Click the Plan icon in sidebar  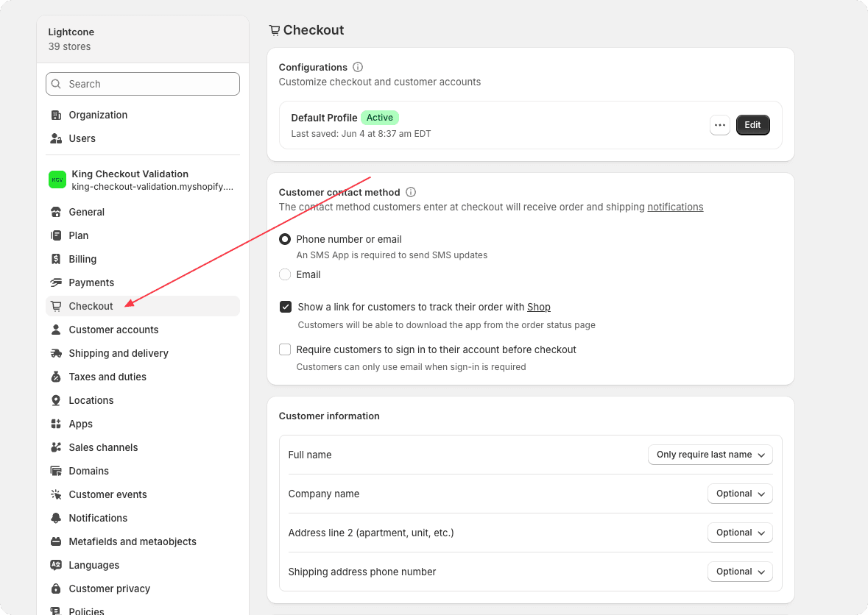(56, 235)
